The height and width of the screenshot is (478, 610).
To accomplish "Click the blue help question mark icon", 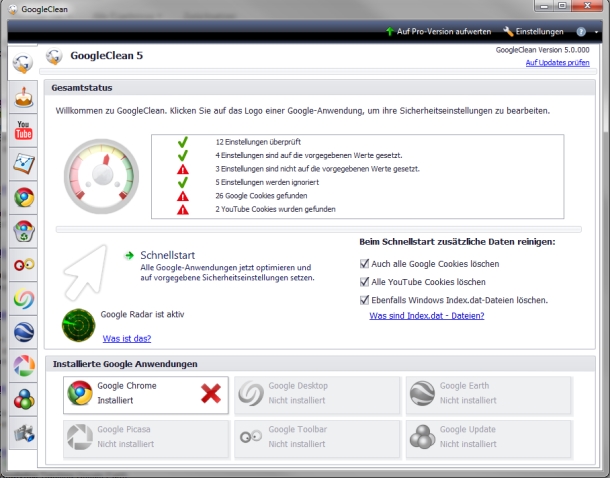I will point(581,32).
